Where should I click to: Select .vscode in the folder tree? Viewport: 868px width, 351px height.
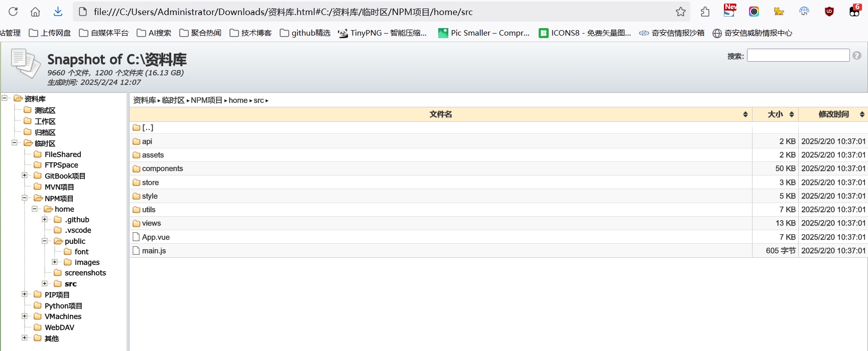(78, 230)
